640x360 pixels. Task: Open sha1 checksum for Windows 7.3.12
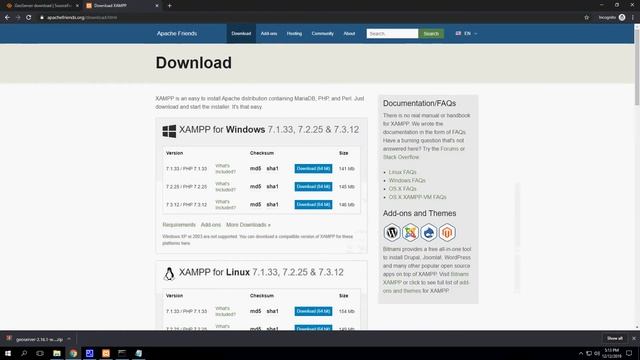click(x=272, y=204)
